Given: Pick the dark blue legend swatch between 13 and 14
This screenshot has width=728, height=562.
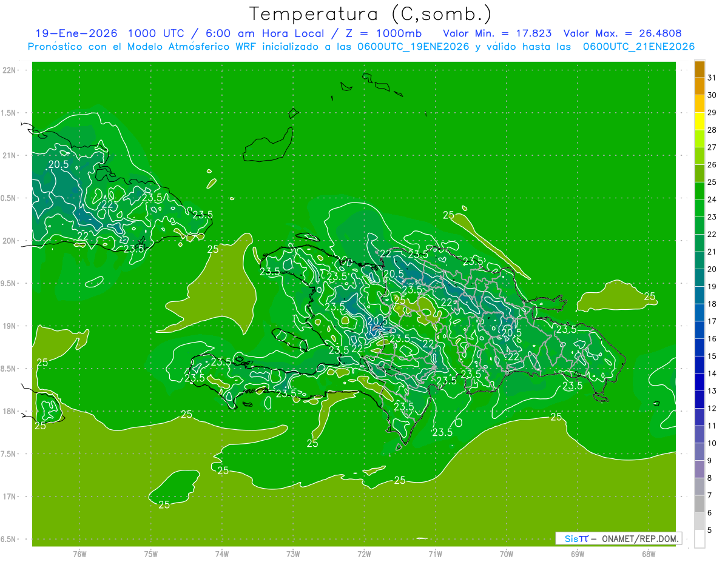Looking at the screenshot, I should click(699, 382).
